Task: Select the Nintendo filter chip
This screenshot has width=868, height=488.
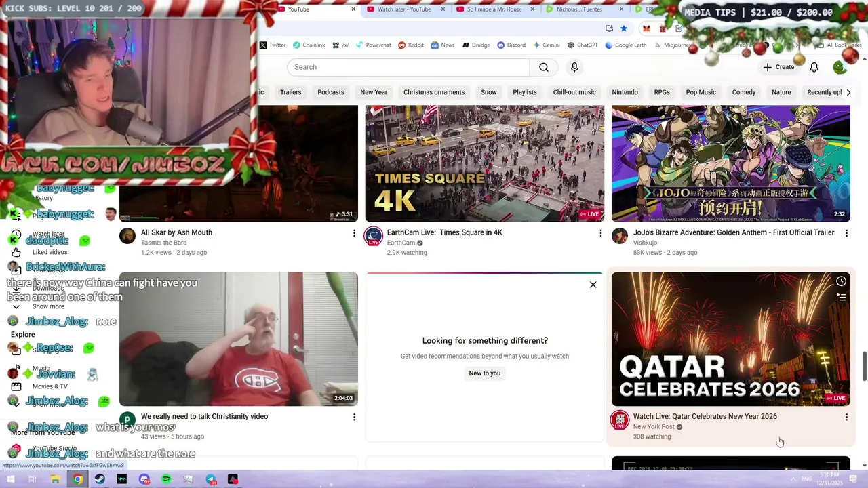Action: coord(625,92)
